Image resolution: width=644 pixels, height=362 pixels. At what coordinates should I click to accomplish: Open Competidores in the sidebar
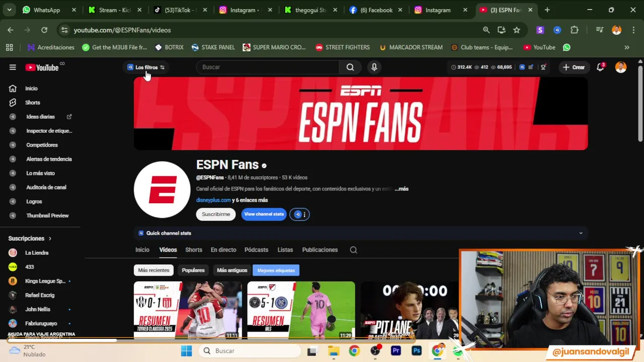pos(42,145)
